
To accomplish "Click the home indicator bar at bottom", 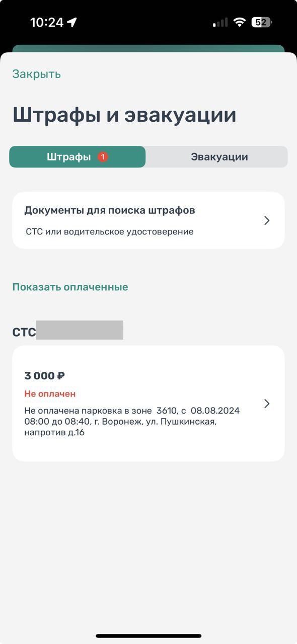I will pos(148,636).
